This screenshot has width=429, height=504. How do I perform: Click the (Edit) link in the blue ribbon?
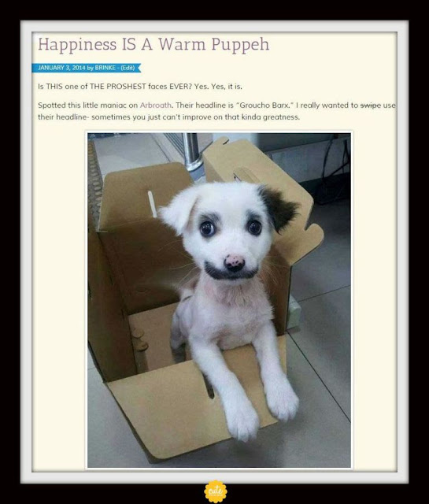tap(128, 68)
